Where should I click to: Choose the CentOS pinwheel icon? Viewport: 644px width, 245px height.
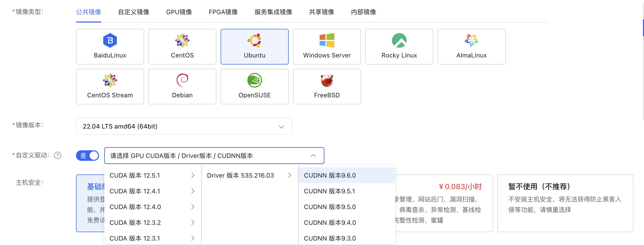[182, 40]
